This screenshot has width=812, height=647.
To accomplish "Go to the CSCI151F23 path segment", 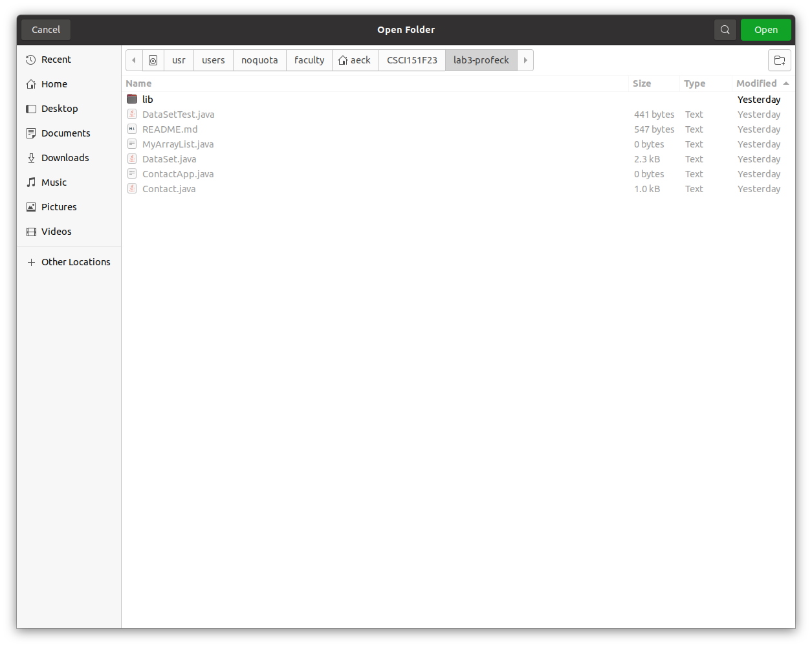I will click(x=412, y=60).
